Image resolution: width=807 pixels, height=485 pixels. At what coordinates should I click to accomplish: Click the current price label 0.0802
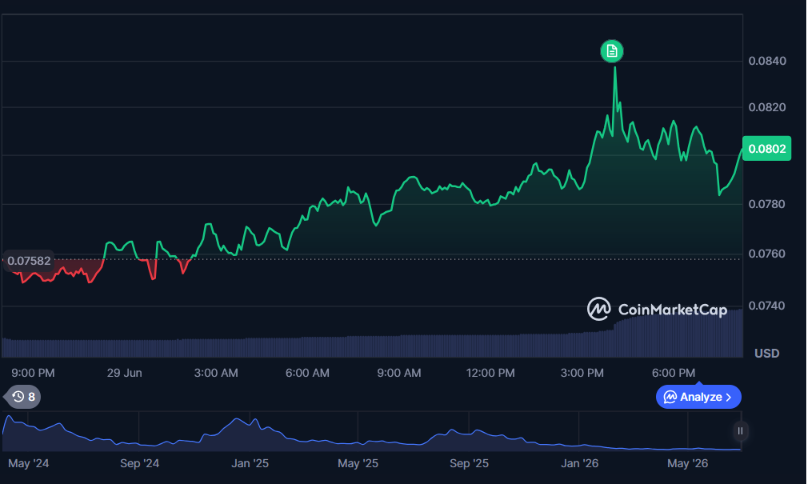click(x=766, y=149)
